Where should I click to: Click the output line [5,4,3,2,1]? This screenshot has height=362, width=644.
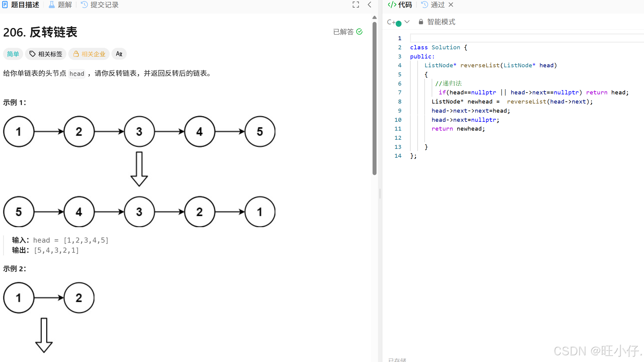pos(46,250)
